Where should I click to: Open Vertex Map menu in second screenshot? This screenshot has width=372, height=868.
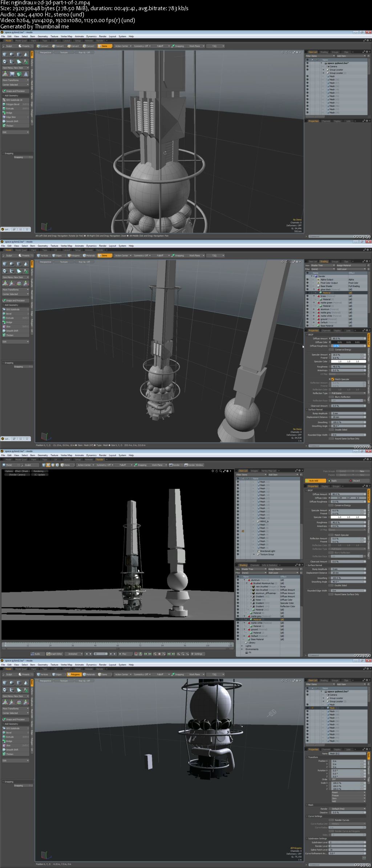pyautogui.click(x=66, y=246)
